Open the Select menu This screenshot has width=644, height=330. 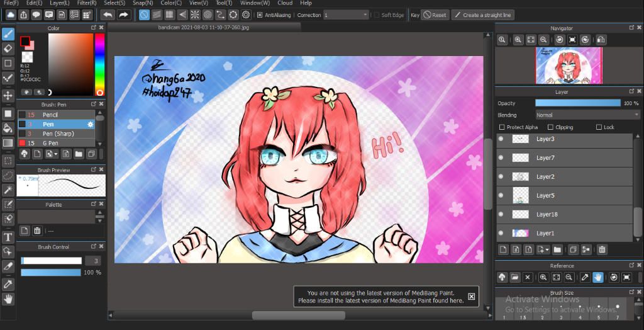click(x=114, y=3)
